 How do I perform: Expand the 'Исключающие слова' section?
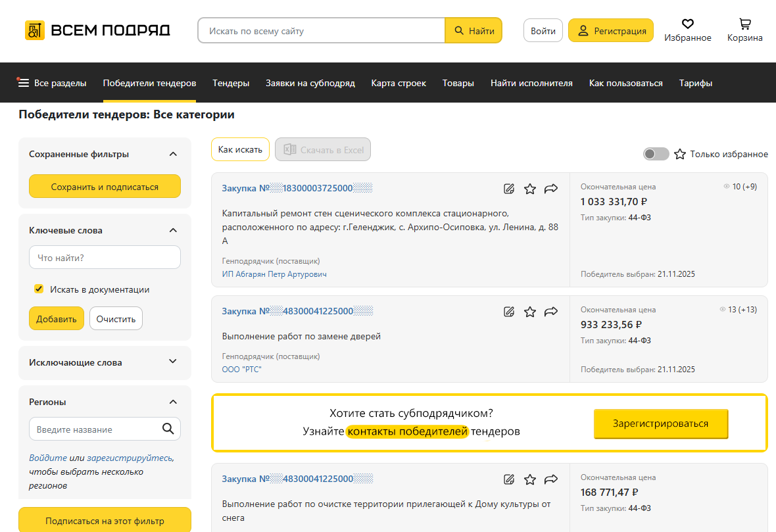pyautogui.click(x=173, y=362)
